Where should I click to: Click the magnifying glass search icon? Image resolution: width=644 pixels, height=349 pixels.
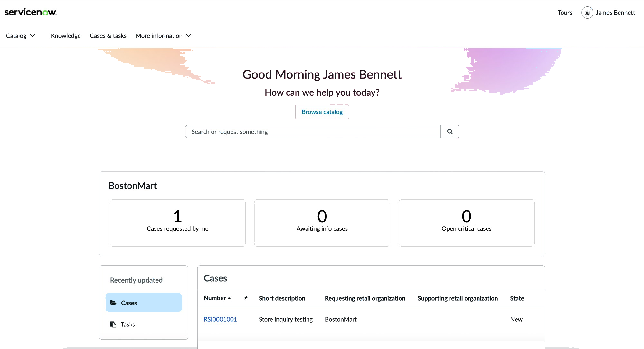pyautogui.click(x=450, y=131)
